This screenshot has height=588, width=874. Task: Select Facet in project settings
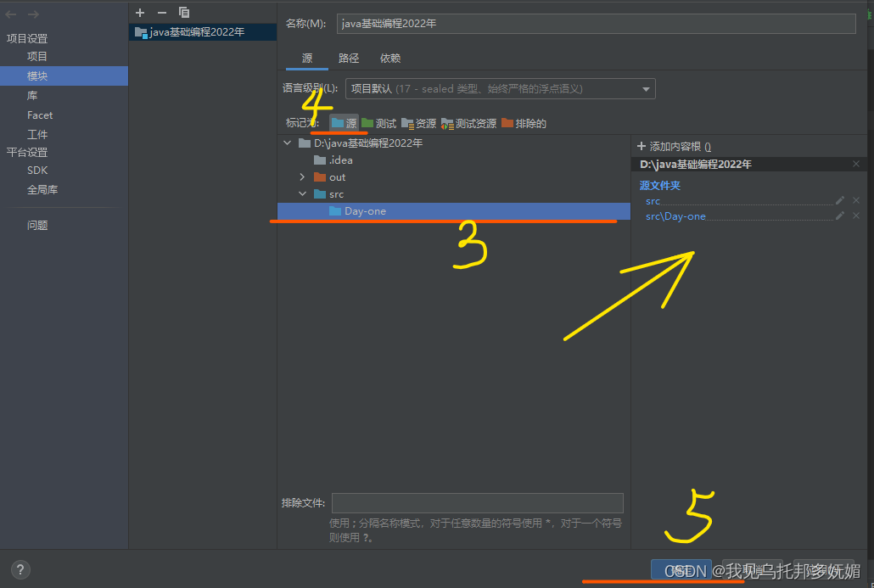click(x=40, y=115)
